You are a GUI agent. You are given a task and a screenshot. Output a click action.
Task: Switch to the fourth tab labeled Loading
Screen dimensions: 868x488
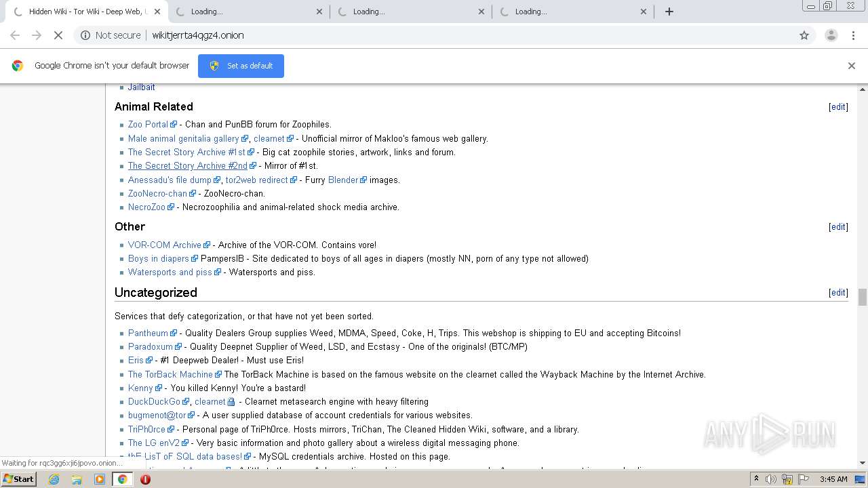[x=572, y=12]
